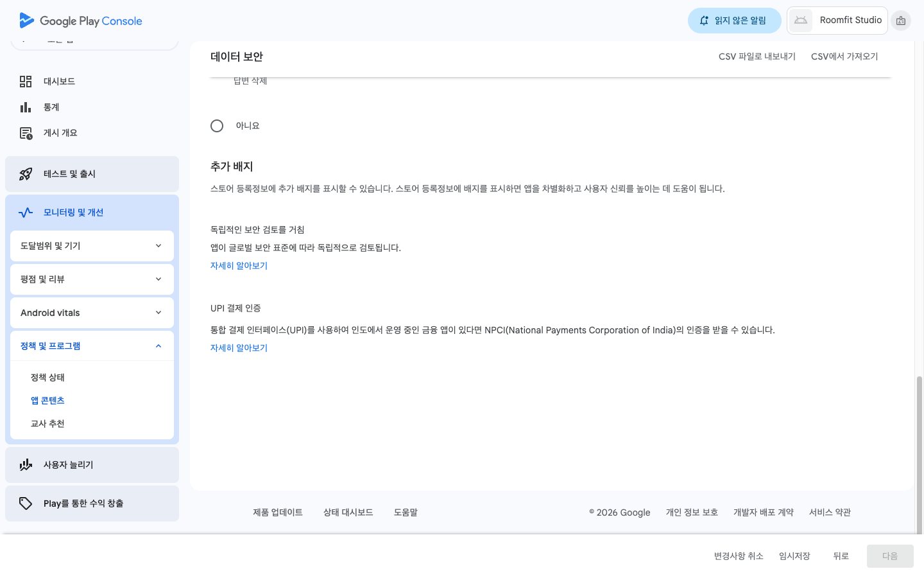Open the '정책 상태' menu item
Image resolution: width=924 pixels, height=578 pixels.
pos(47,378)
